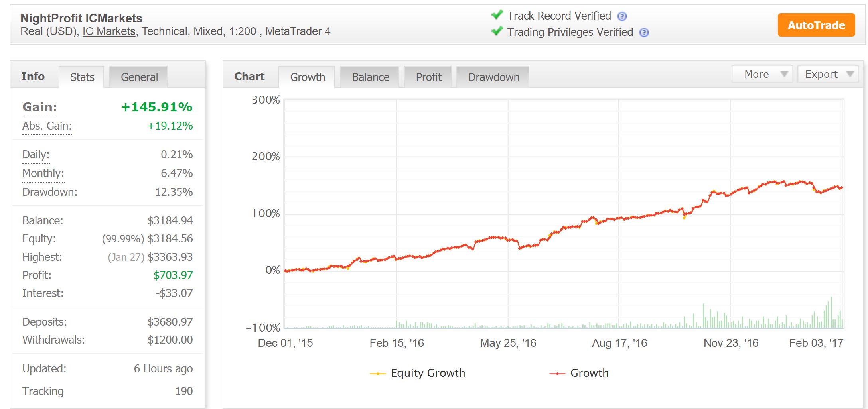This screenshot has width=868, height=409.
Task: Click the $3363.93 highest value
Action: coord(170,257)
